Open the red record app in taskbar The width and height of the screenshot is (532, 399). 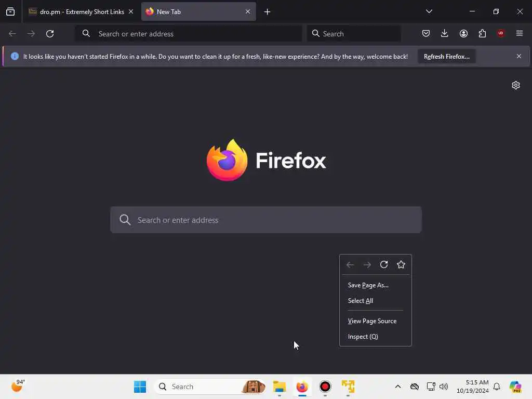pyautogui.click(x=325, y=387)
